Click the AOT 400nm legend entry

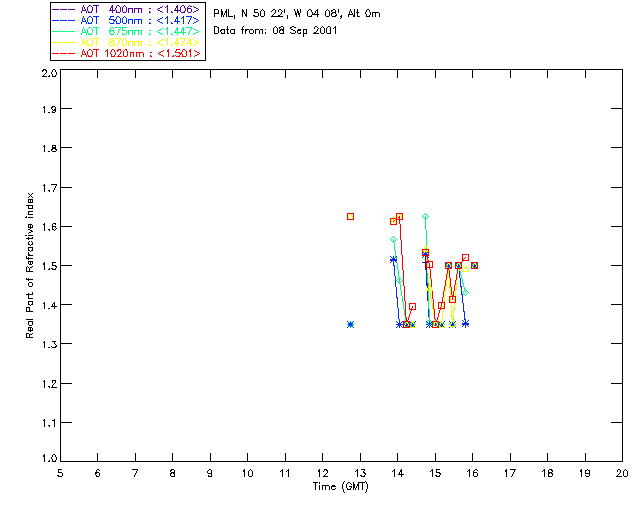click(x=126, y=9)
